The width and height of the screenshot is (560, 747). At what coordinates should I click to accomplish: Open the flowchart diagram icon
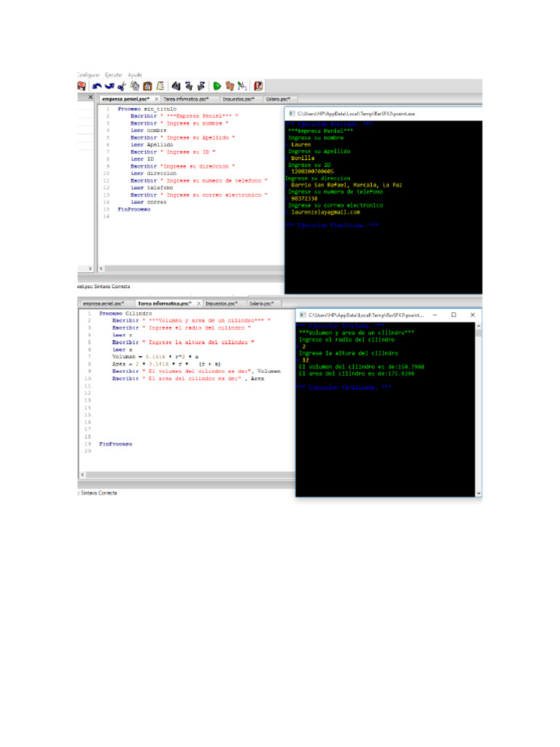coord(242,86)
